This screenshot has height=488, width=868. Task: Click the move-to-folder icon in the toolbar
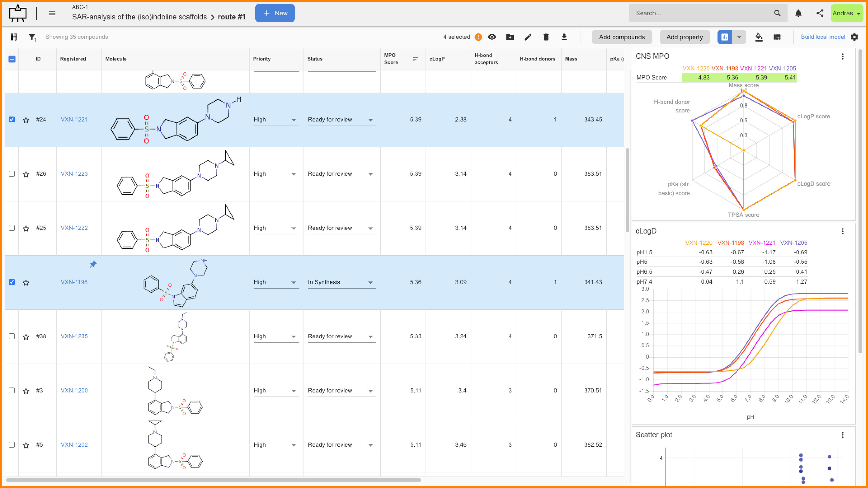tap(510, 37)
